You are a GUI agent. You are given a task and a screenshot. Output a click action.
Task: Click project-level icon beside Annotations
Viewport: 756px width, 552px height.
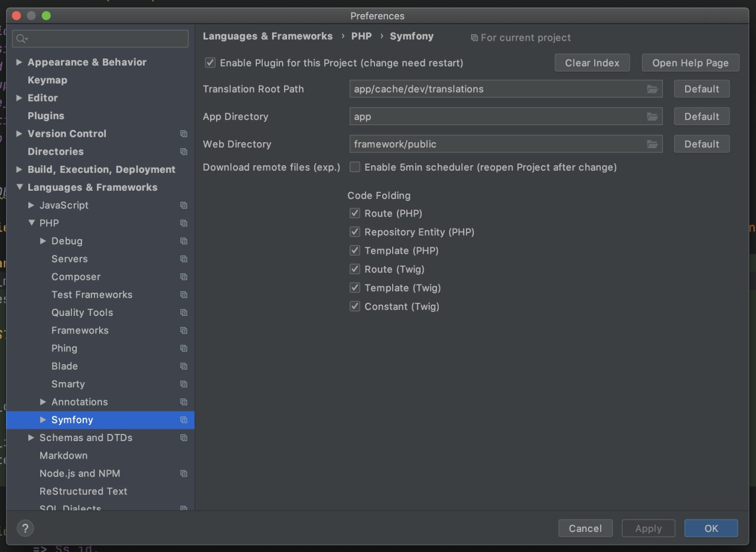click(x=184, y=402)
